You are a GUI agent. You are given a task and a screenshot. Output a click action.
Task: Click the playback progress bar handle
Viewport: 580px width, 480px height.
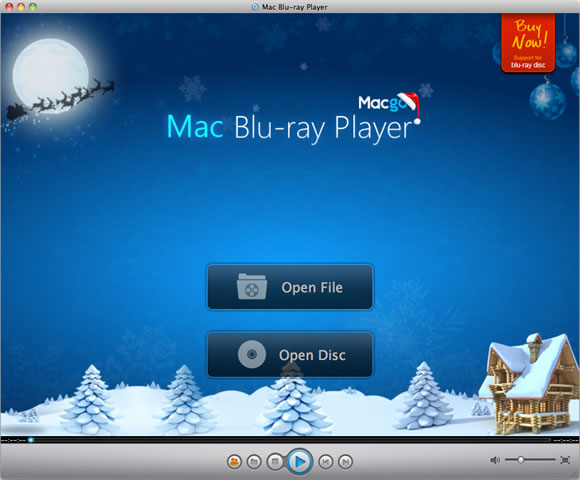(x=31, y=440)
